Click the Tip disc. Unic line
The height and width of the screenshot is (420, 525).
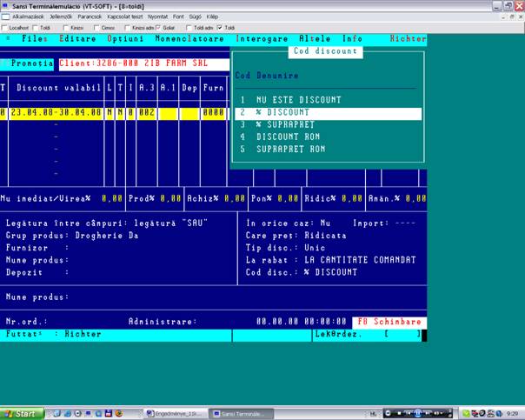point(285,248)
